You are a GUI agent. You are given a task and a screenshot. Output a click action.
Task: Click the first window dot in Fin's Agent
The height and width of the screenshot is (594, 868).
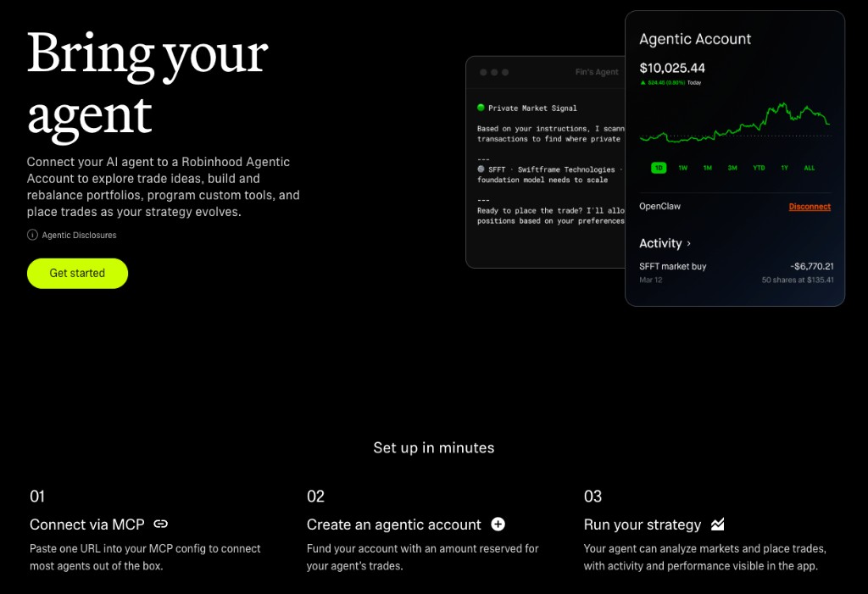483,72
